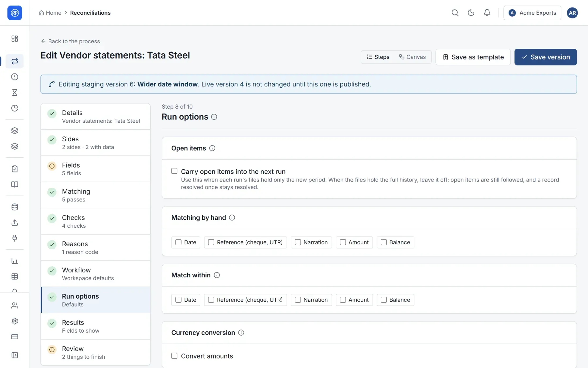The height and width of the screenshot is (368, 588).
Task: Click the Save version button
Action: [x=546, y=57]
